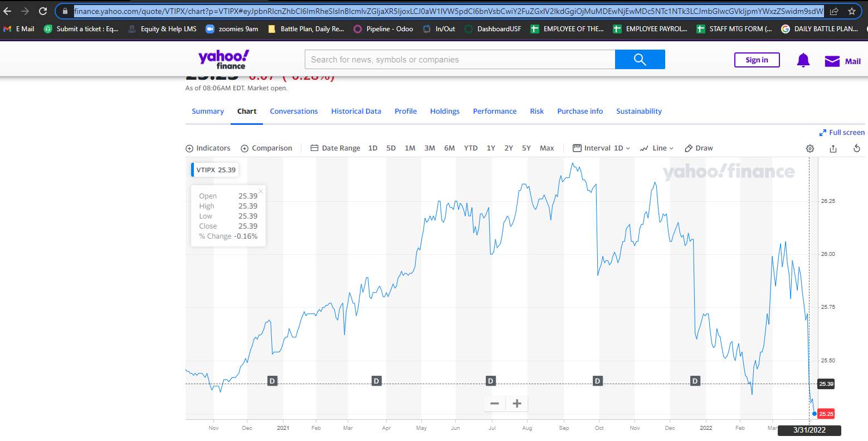Screen dimensions: 868x441
Task: Open DashboardUSF bookmark
Action: pos(493,29)
